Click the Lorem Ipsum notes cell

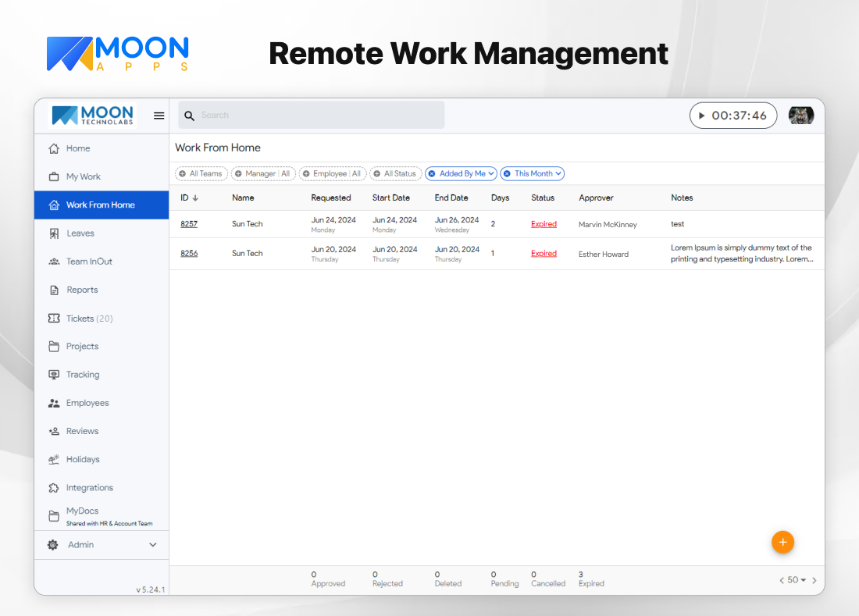(742, 253)
